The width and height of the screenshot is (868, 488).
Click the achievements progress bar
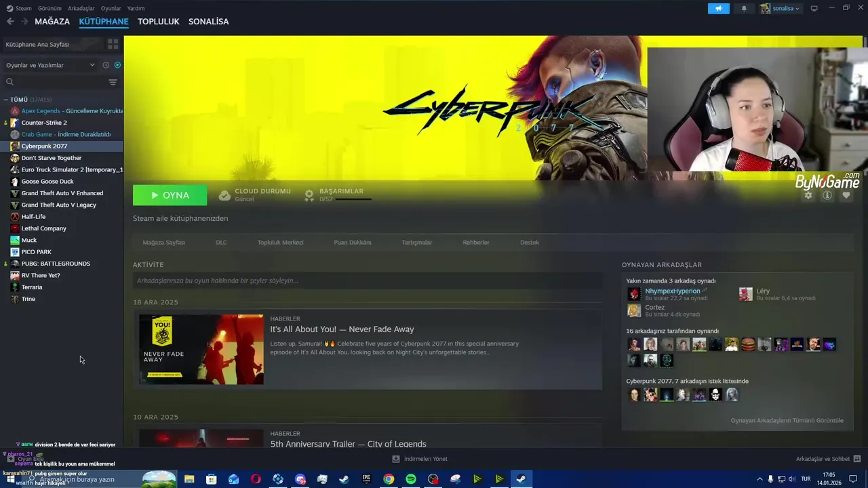[x=353, y=199]
